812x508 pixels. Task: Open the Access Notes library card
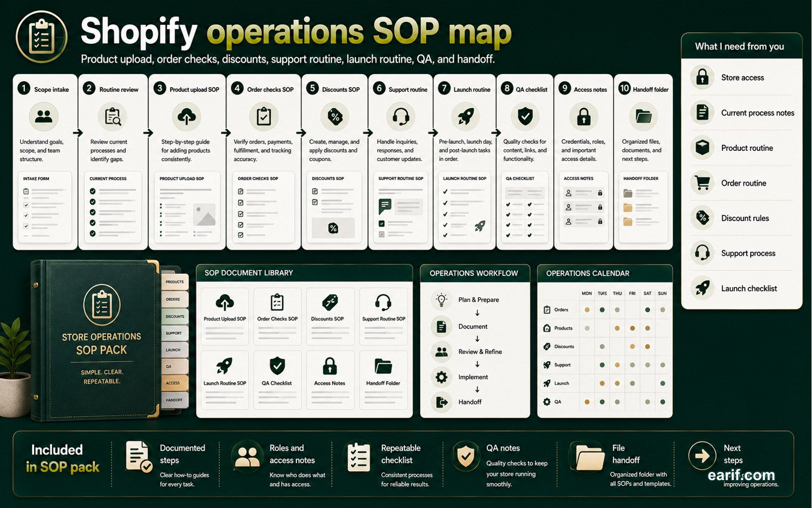pos(330,380)
